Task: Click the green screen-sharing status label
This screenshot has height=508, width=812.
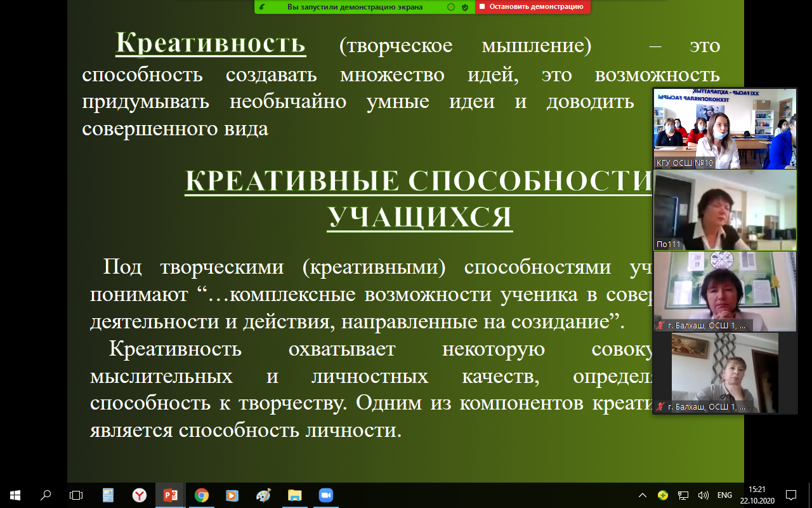Action: (355, 7)
